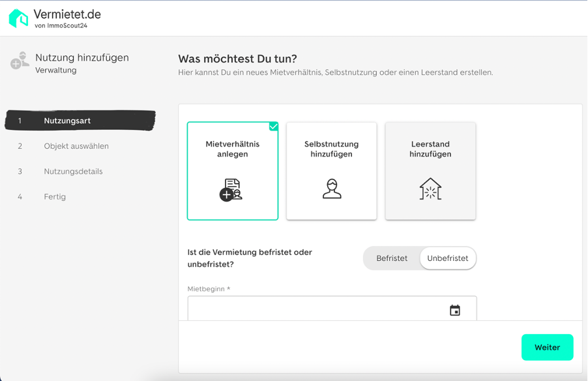Click the Nutzung hinzufügen person icon
588x381 pixels.
(x=20, y=61)
